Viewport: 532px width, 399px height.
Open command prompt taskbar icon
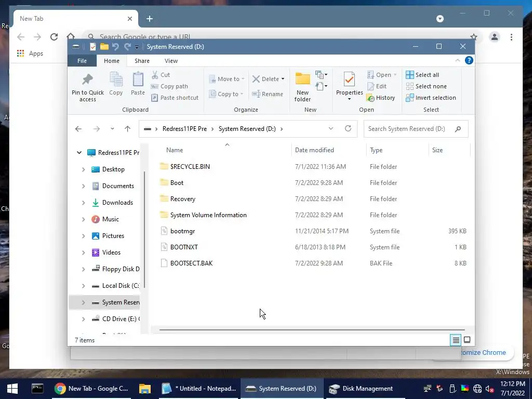tap(37, 389)
